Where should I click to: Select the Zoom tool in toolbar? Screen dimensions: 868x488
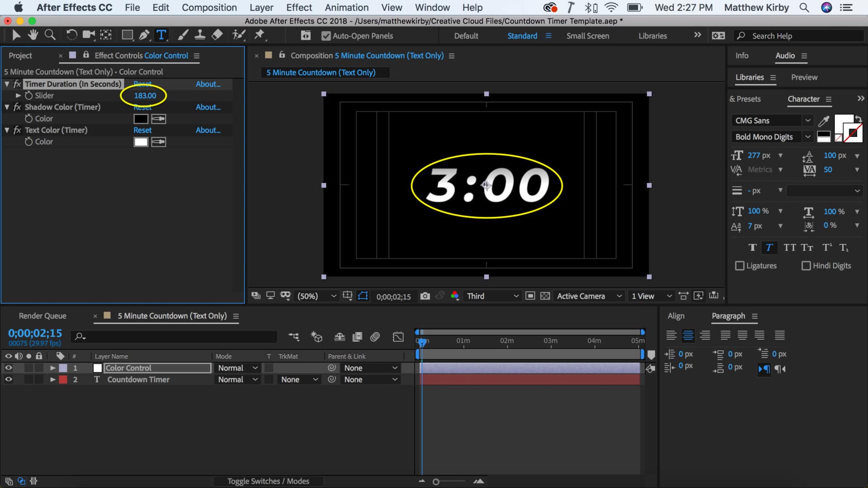(x=50, y=34)
